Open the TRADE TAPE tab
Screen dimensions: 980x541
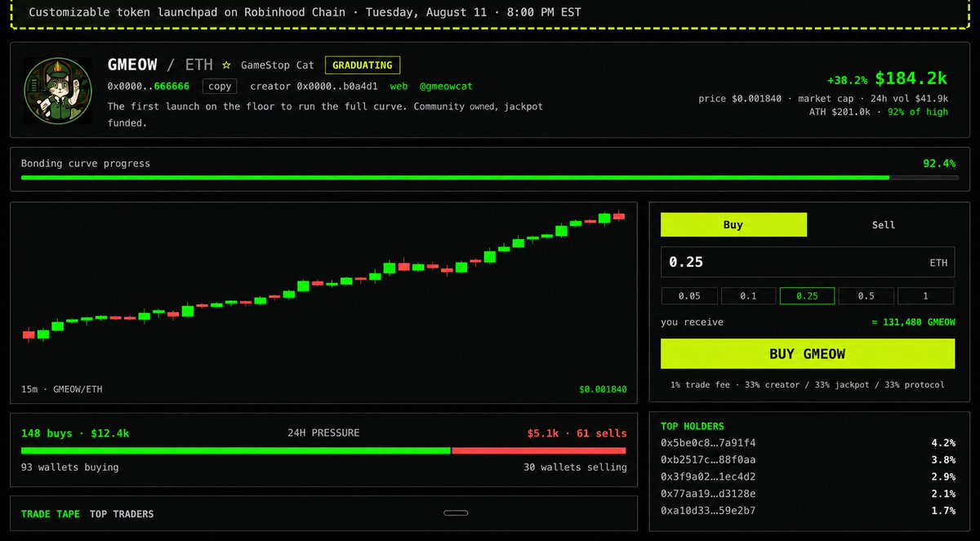point(51,514)
